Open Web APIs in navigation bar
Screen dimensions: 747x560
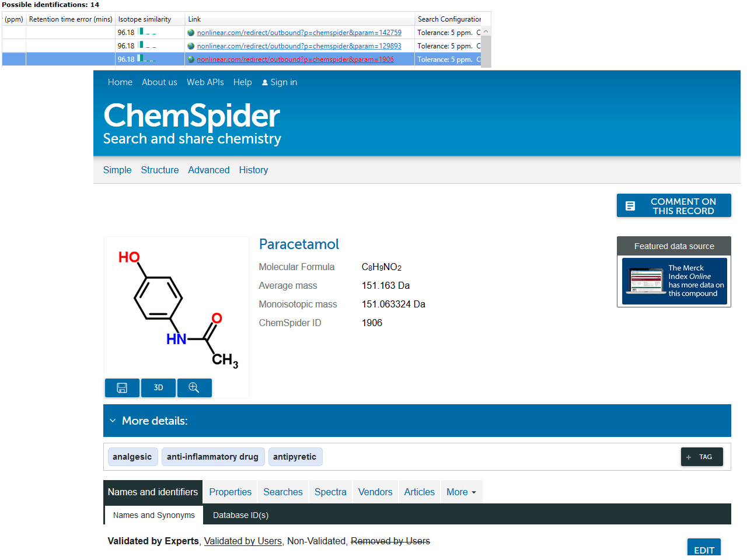(x=205, y=82)
